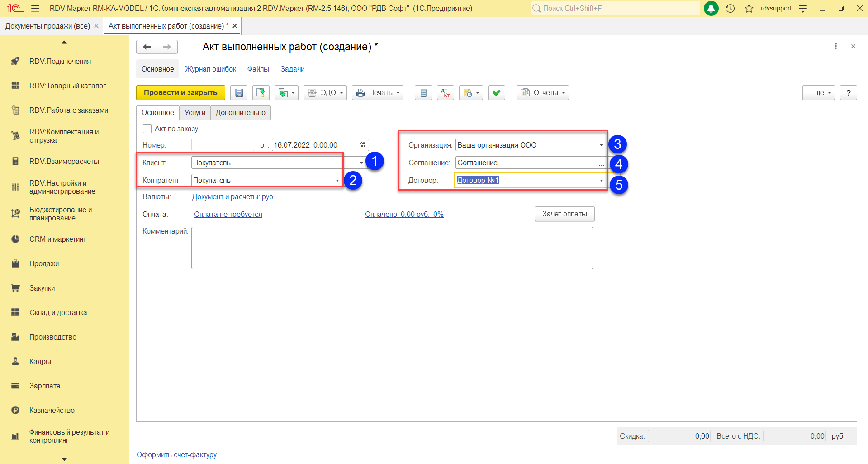Open the ЭДО dropdown menu
Viewport: 868px width, 464px height.
coord(325,93)
